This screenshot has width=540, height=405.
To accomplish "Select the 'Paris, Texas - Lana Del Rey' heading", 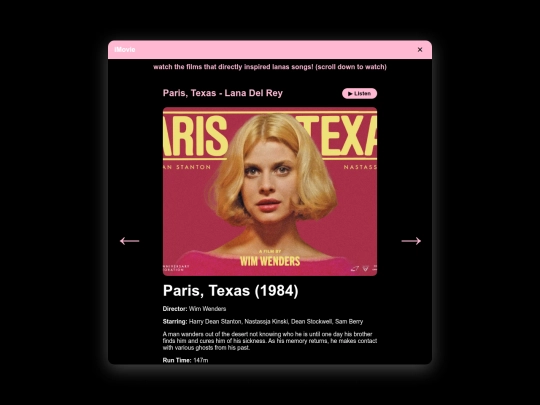I will (x=222, y=93).
